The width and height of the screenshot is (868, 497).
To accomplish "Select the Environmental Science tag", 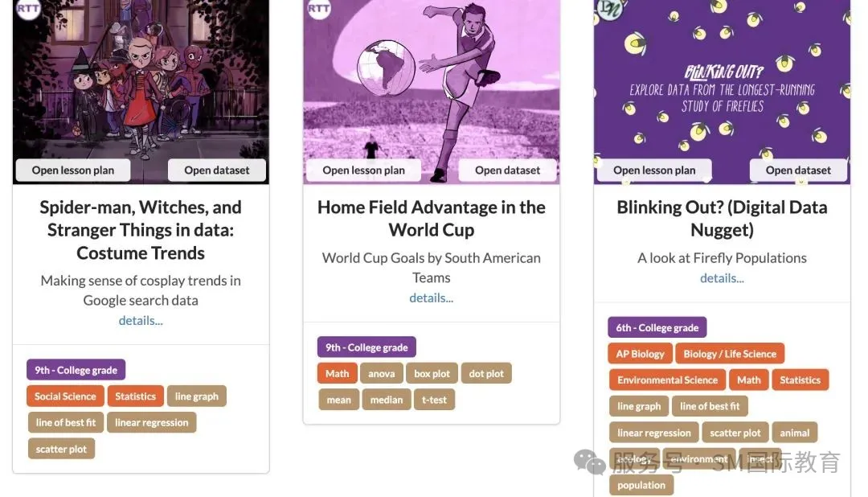I will 667,380.
